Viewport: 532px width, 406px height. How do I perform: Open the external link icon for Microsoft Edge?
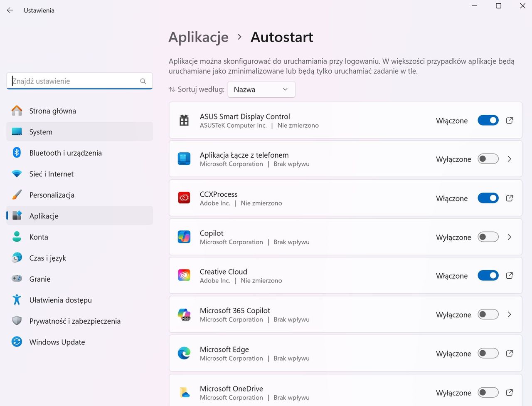tap(509, 353)
